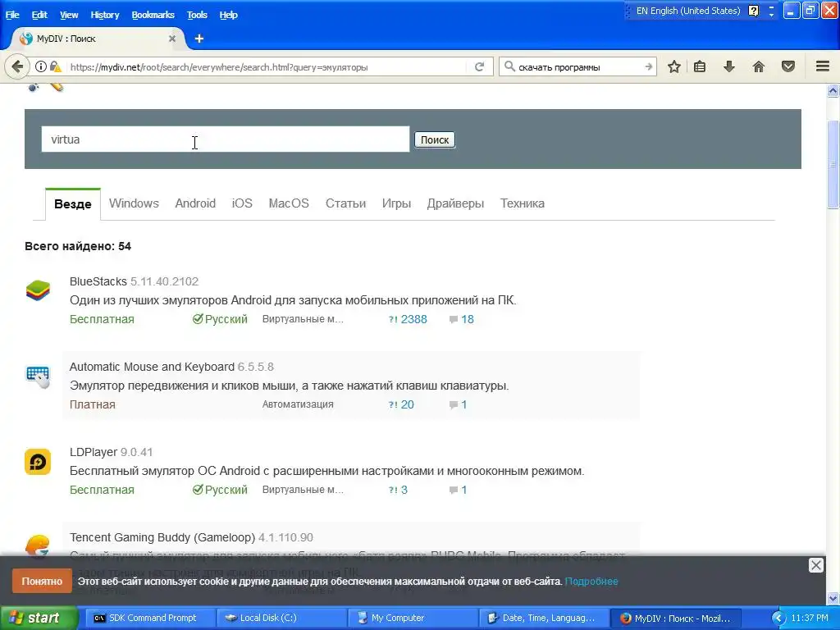Screen dimensions: 840x630
Task: Click the magnifier icon in browser search box
Action: (x=509, y=66)
